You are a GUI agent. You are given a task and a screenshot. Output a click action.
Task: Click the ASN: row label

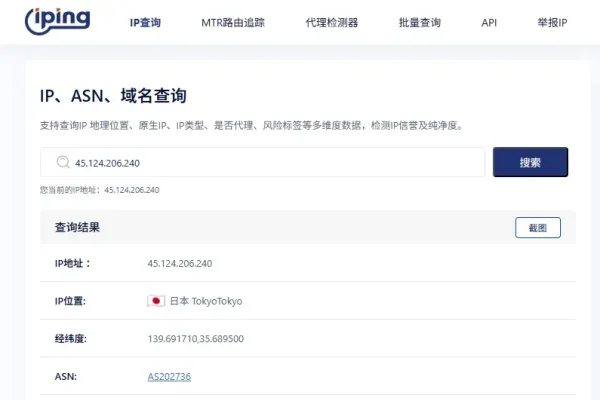click(x=66, y=377)
